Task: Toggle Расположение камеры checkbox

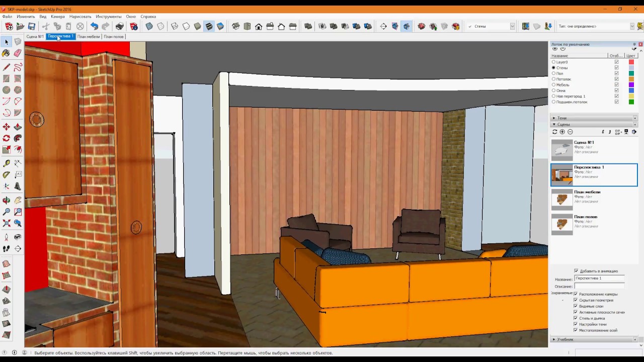Action: 576,294
